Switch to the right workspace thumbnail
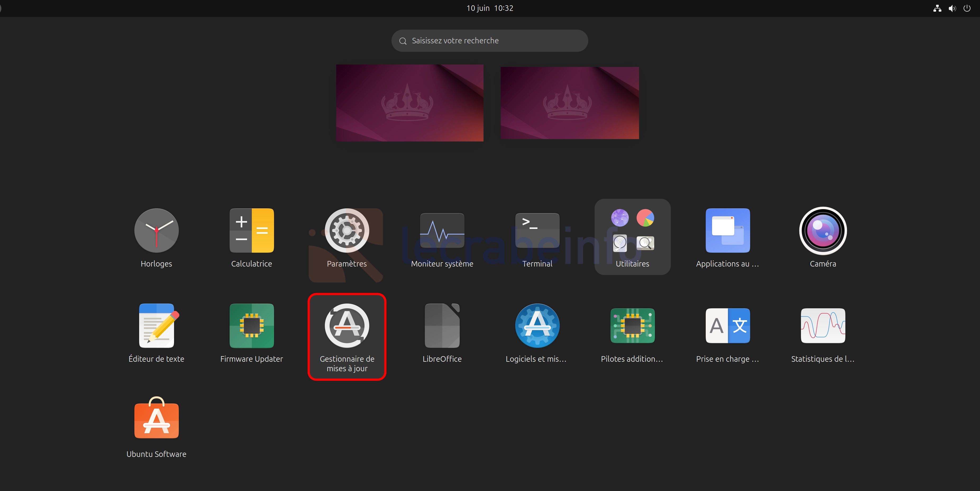 (569, 103)
